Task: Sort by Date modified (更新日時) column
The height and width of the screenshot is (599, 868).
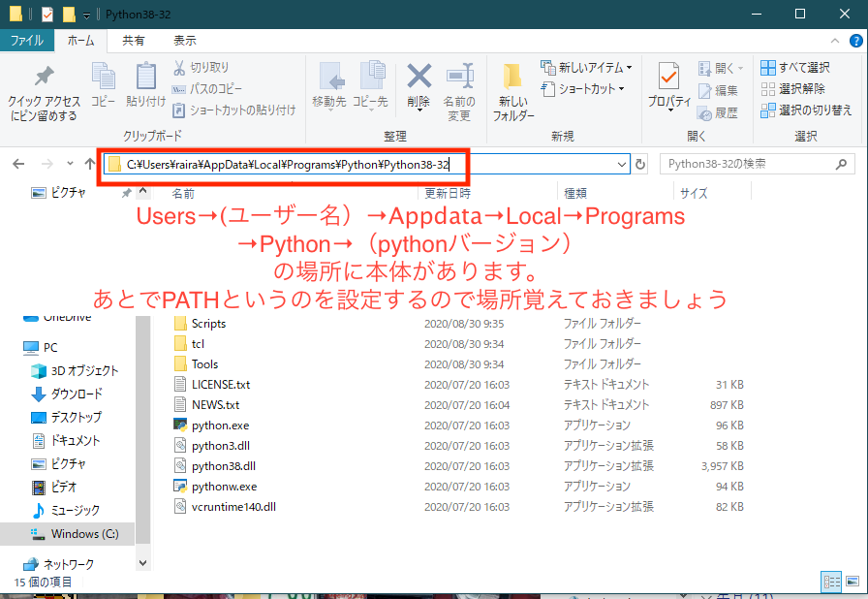Action: (x=448, y=193)
